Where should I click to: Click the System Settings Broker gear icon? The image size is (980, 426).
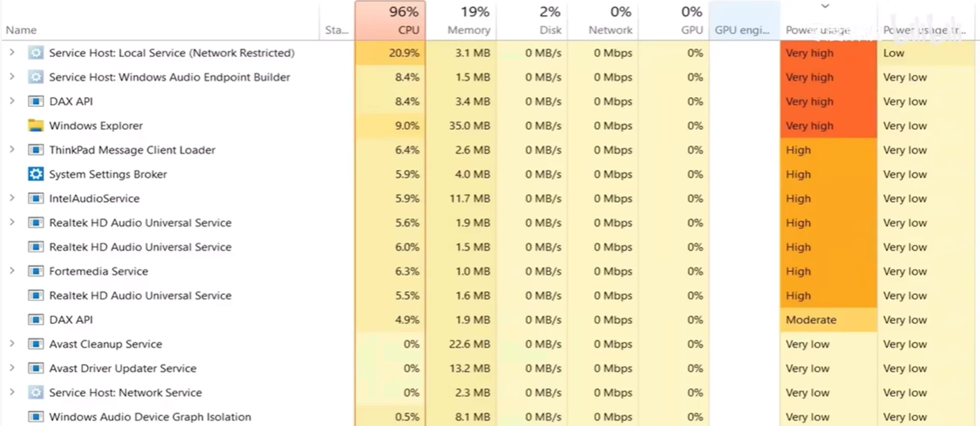[35, 174]
